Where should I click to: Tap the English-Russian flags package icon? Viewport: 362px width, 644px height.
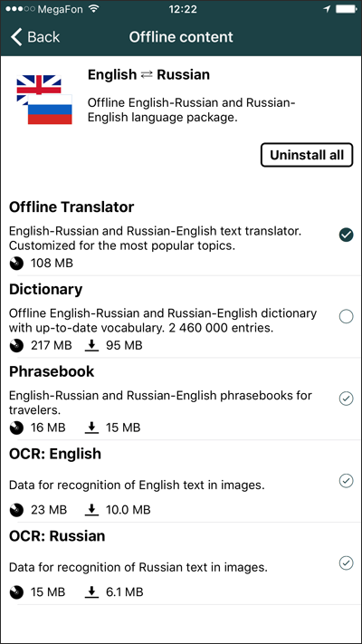(x=44, y=100)
